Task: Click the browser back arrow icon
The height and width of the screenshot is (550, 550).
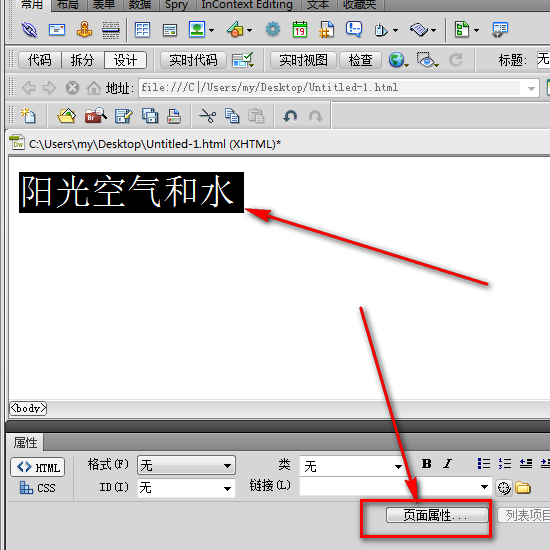Action: click(28, 88)
